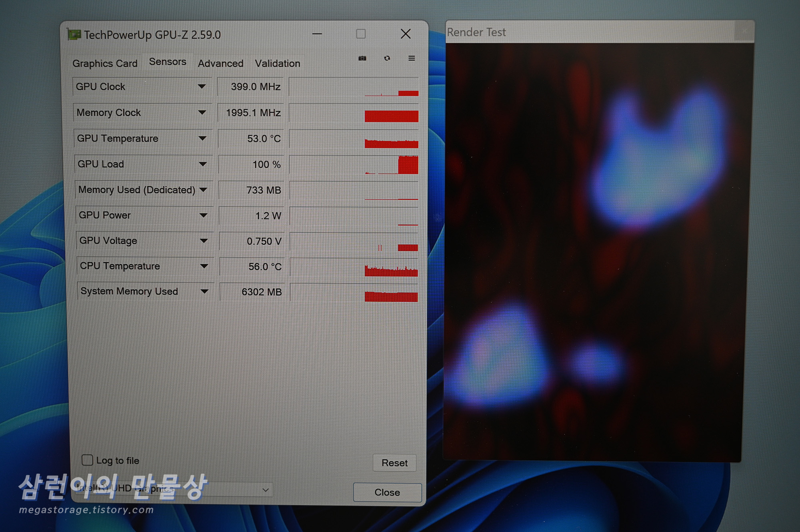Close the Render Test window

pos(744,31)
